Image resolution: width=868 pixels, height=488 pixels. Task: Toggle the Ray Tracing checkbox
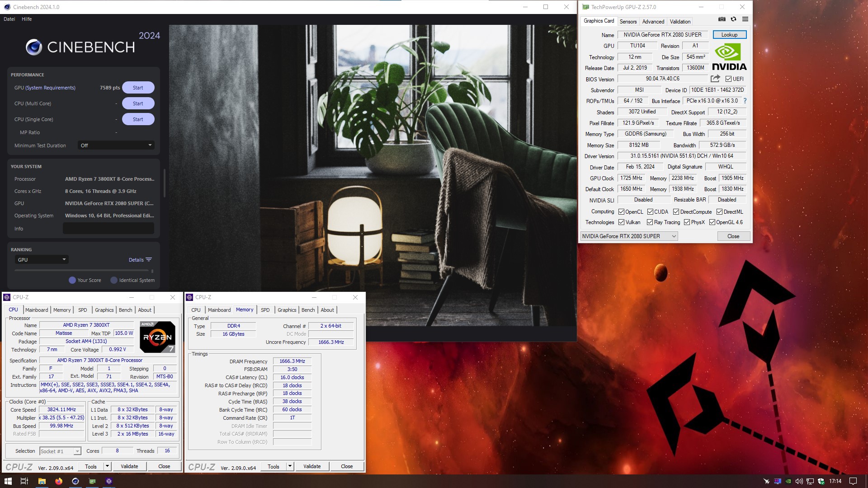pyautogui.click(x=650, y=222)
